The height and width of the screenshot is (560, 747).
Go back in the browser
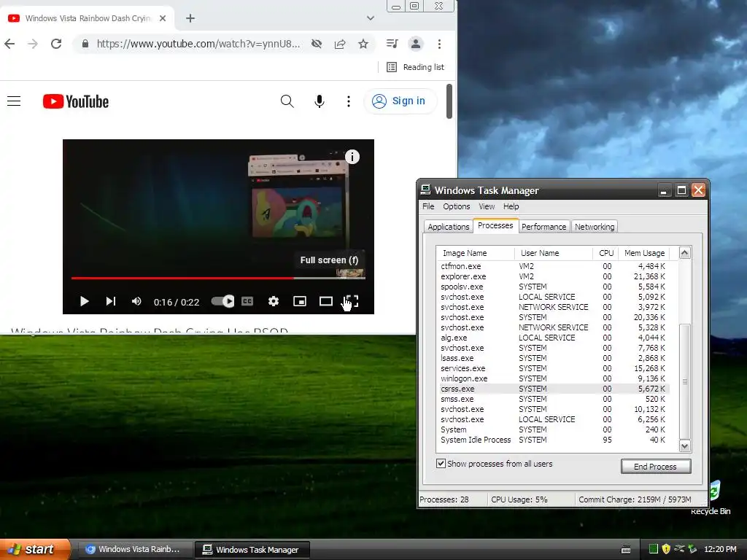point(9,44)
